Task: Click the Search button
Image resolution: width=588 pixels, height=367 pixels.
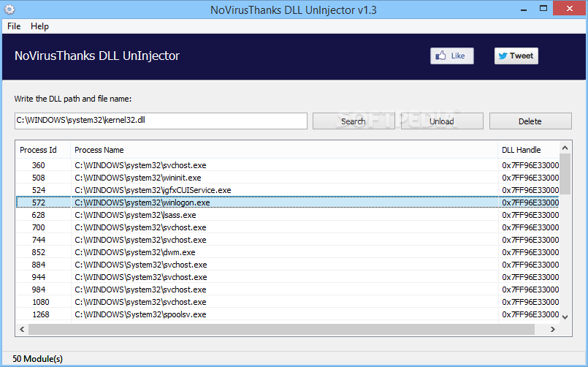Action: [x=354, y=121]
